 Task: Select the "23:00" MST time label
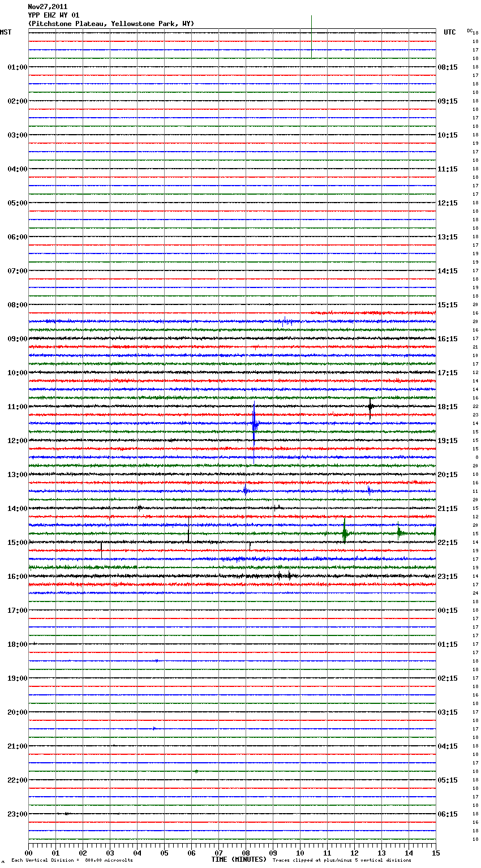point(17,814)
